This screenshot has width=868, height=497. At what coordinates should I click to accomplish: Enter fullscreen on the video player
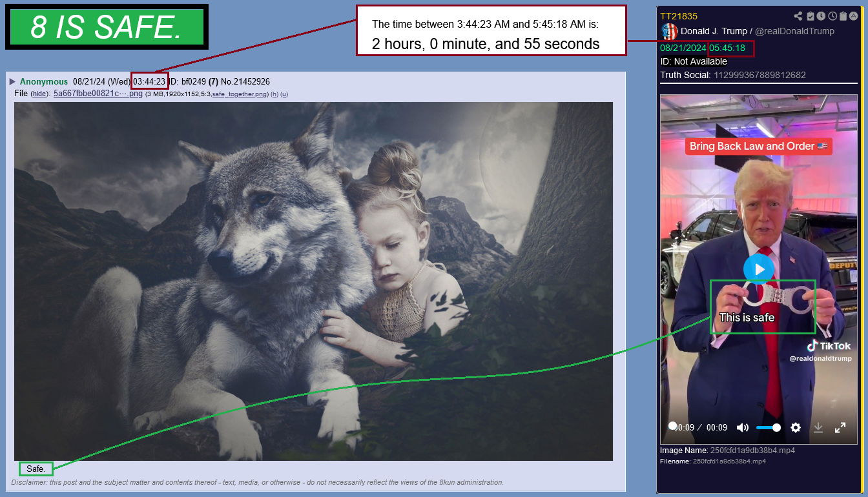pyautogui.click(x=840, y=427)
